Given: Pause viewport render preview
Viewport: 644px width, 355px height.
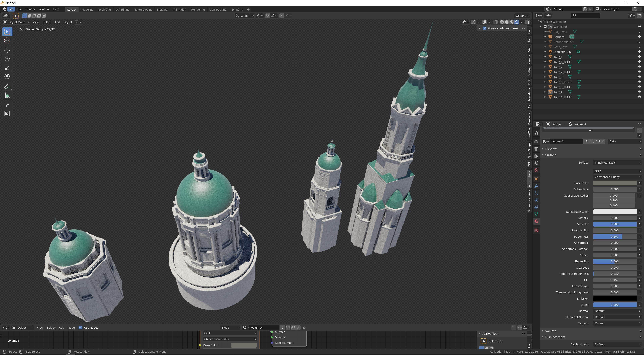Looking at the screenshot, I should point(528,22).
